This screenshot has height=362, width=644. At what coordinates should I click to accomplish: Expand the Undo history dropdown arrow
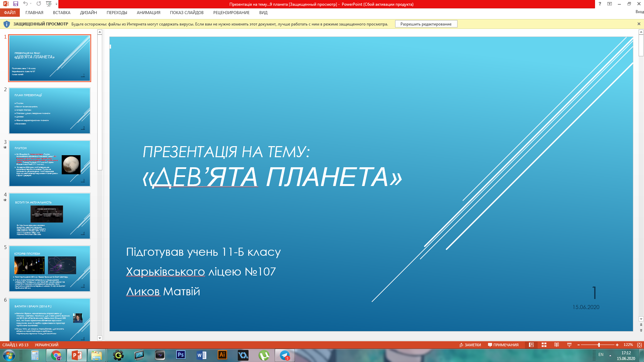click(31, 4)
